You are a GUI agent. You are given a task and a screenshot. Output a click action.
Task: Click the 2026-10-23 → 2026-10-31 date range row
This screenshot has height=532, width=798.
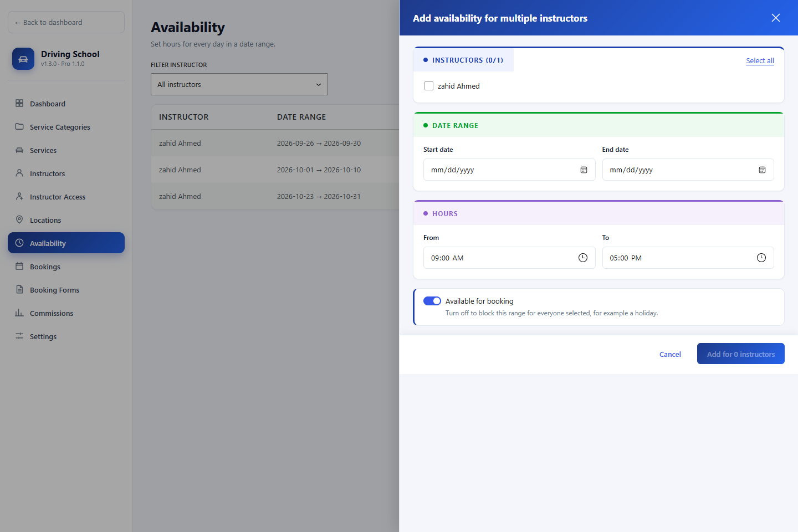[x=275, y=196]
